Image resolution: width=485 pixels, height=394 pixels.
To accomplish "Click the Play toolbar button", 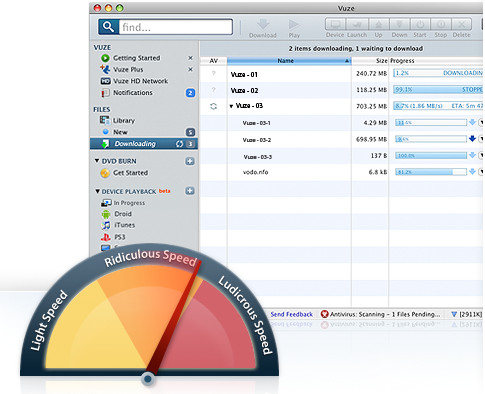I will [x=294, y=28].
